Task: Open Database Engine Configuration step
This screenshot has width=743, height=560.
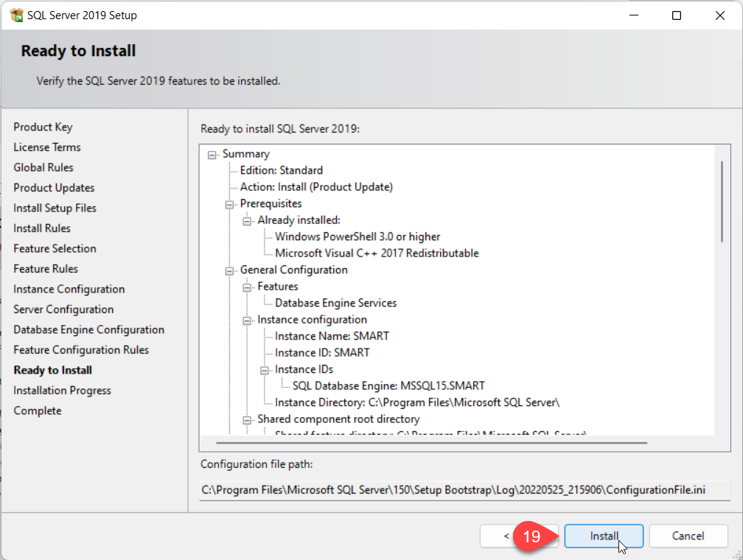Action: 89,330
